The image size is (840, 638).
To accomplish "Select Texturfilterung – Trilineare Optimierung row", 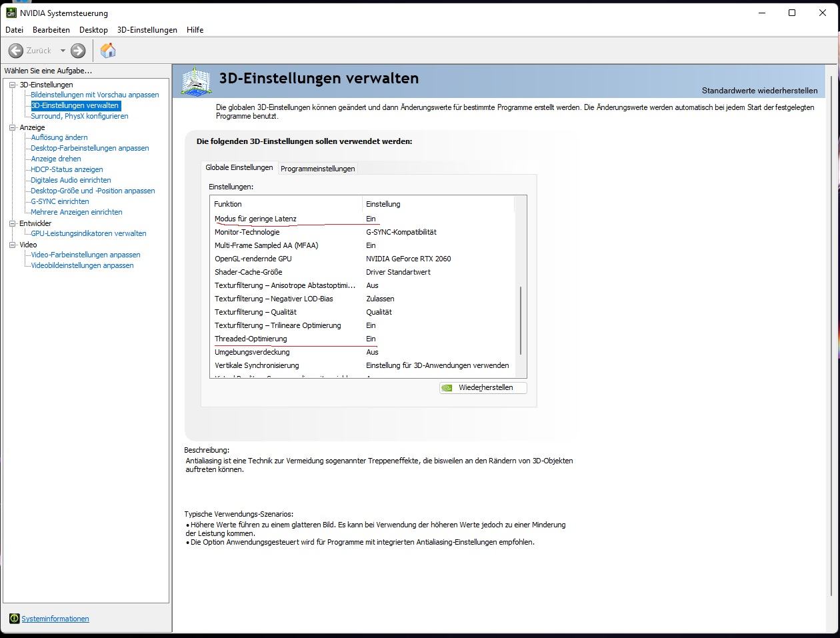I will tap(363, 325).
